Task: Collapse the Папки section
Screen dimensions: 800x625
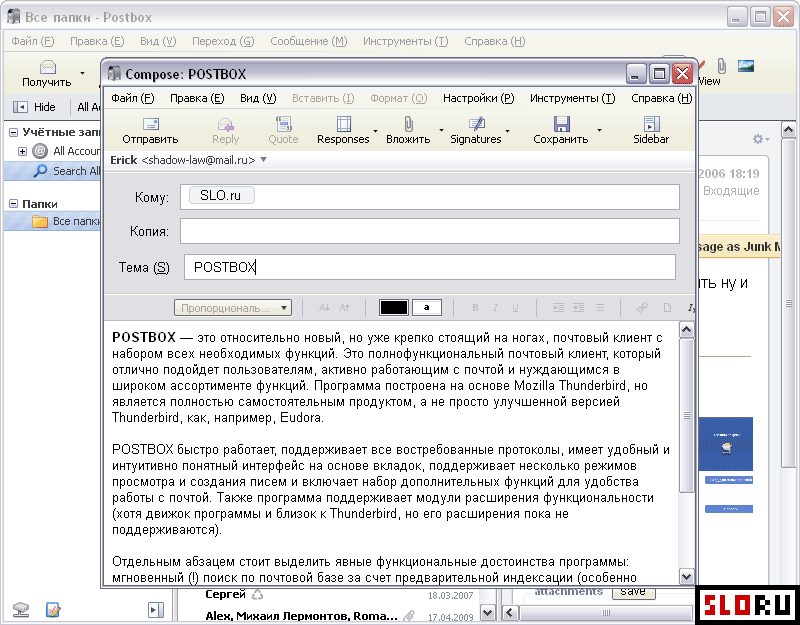Action: click(14, 204)
